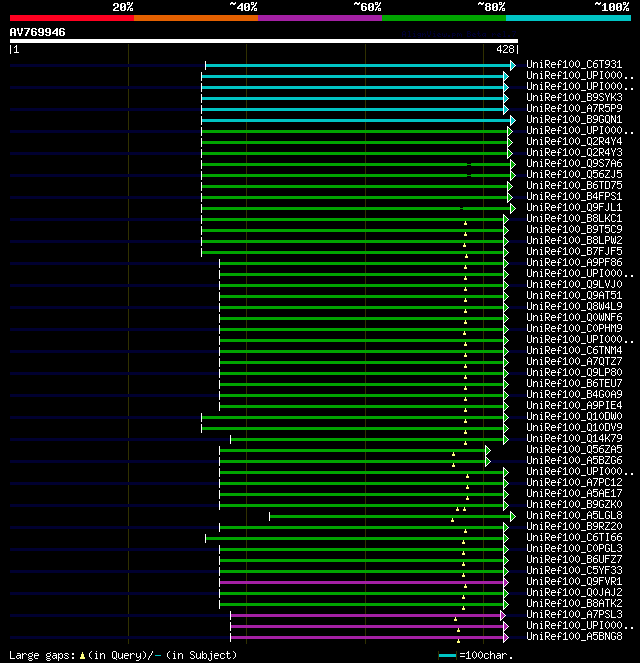Select the UniRef100_C0PGL3 label

[574, 548]
